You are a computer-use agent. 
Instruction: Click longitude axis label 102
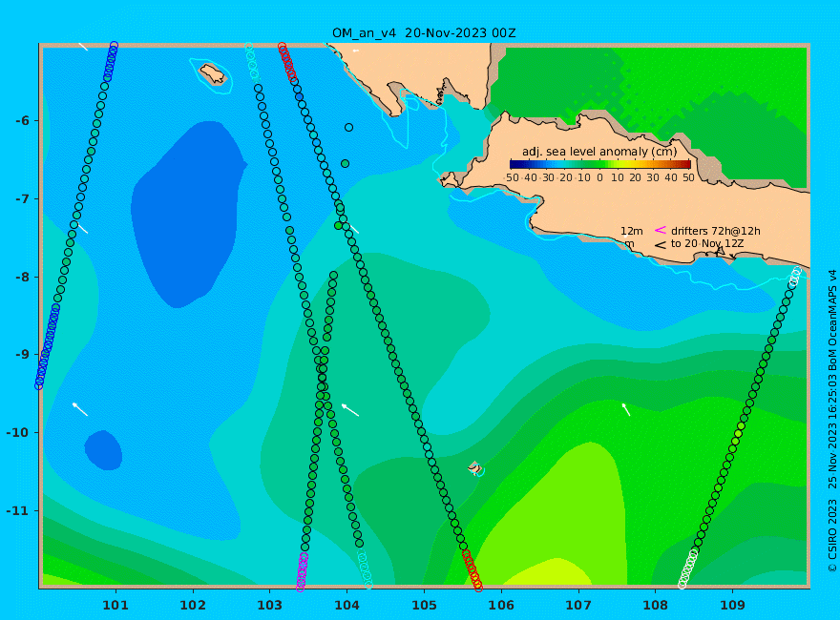pyautogui.click(x=193, y=605)
